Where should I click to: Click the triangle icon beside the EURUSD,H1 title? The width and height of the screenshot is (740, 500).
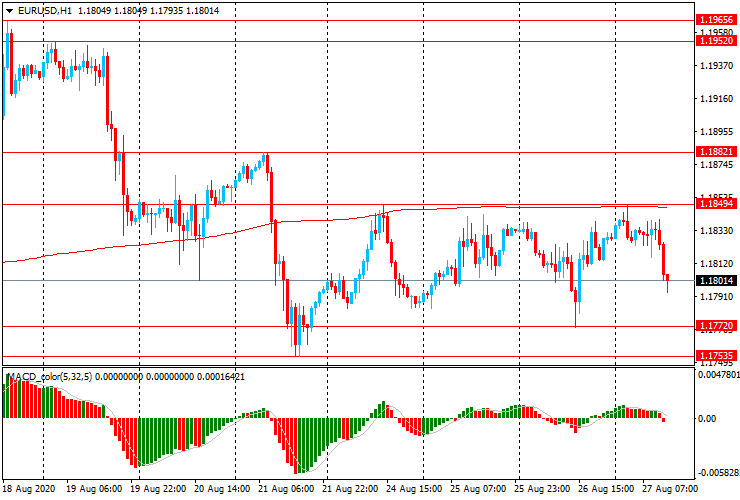[x=9, y=10]
